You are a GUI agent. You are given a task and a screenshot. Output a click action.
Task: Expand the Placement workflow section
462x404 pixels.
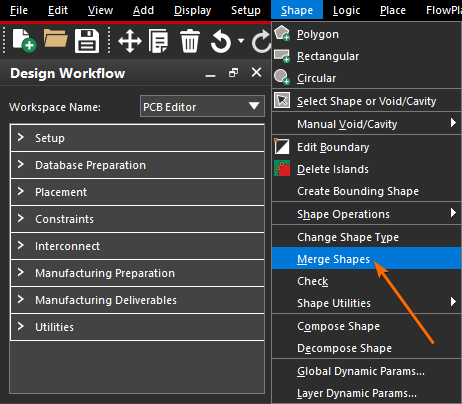pos(137,192)
